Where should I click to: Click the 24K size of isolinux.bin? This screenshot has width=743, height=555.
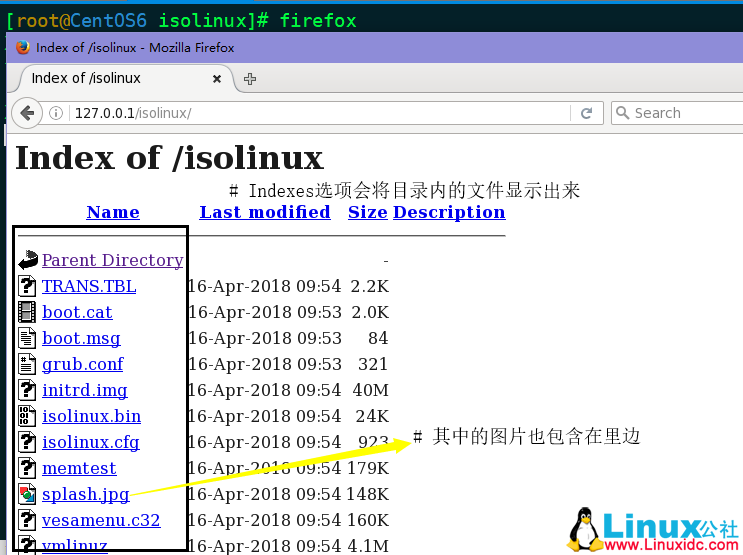point(372,416)
